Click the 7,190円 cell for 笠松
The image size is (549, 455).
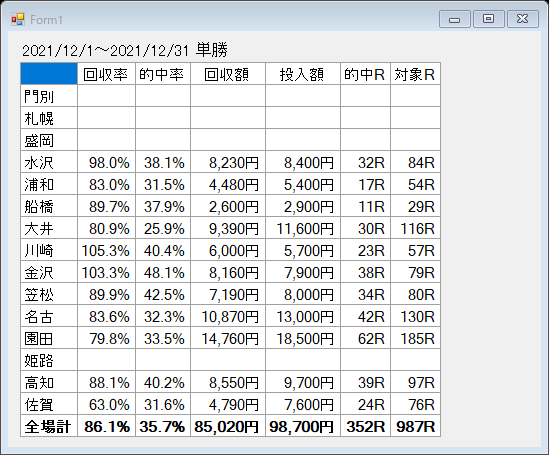coord(228,294)
